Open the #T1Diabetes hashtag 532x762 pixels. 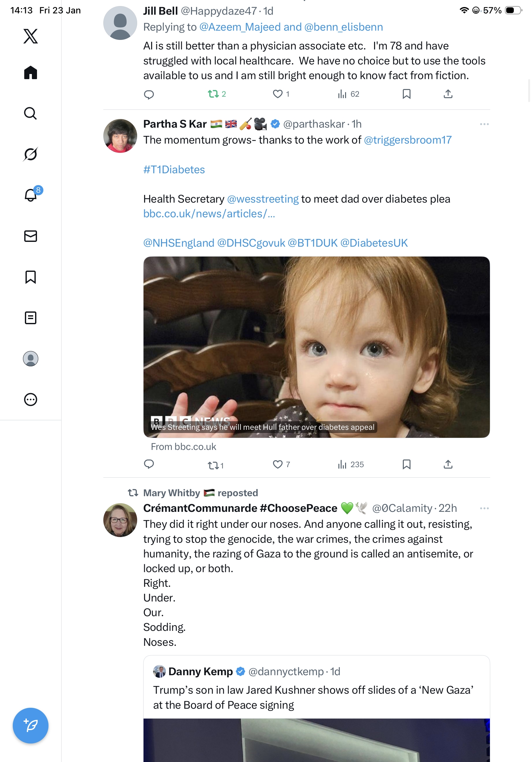[174, 169]
